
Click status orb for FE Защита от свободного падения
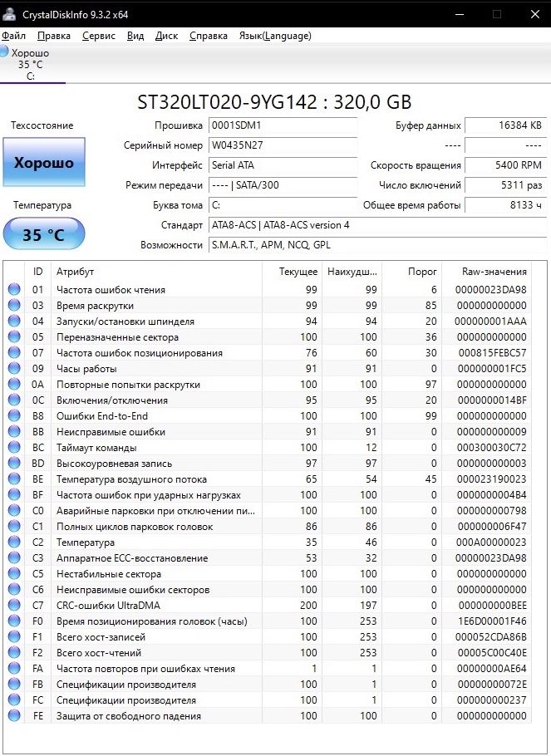pos(14,715)
